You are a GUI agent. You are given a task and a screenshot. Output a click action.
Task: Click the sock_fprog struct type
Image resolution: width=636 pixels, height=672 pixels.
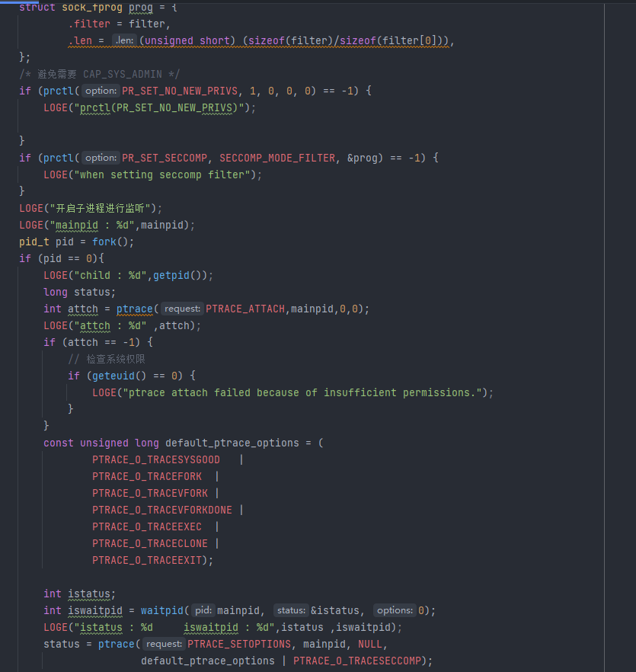tap(92, 8)
